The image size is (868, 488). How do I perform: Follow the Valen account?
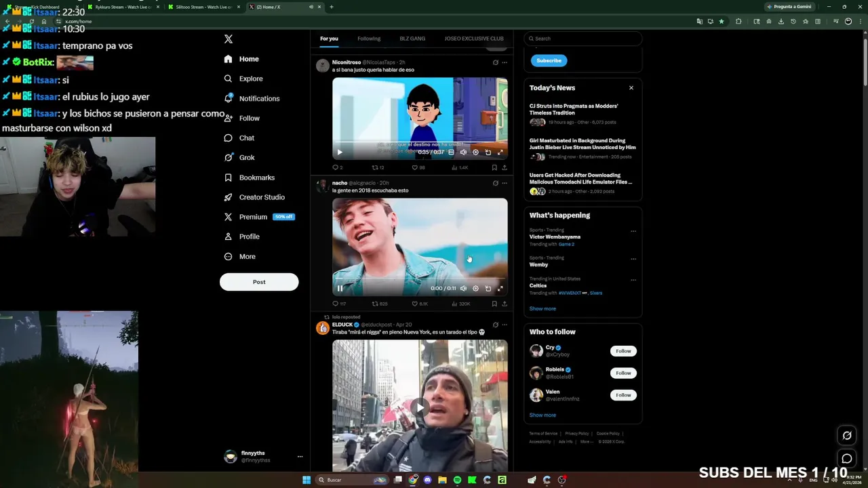[623, 395]
